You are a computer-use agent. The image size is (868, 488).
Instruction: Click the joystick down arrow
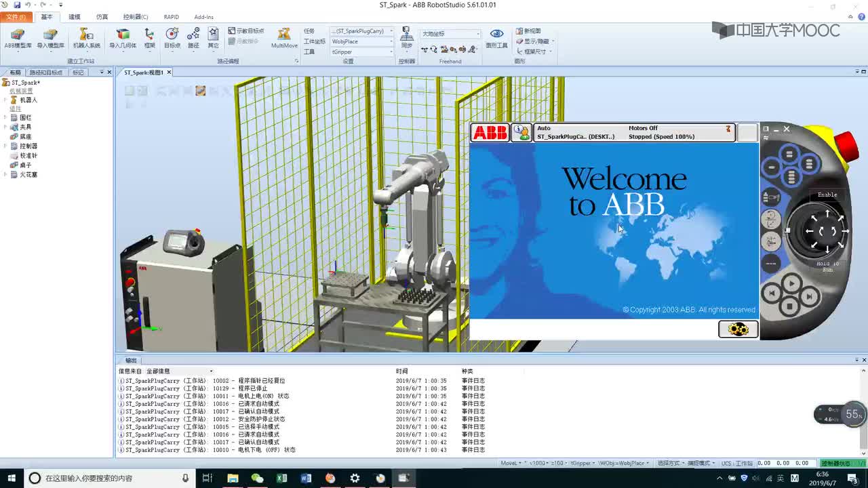(827, 248)
